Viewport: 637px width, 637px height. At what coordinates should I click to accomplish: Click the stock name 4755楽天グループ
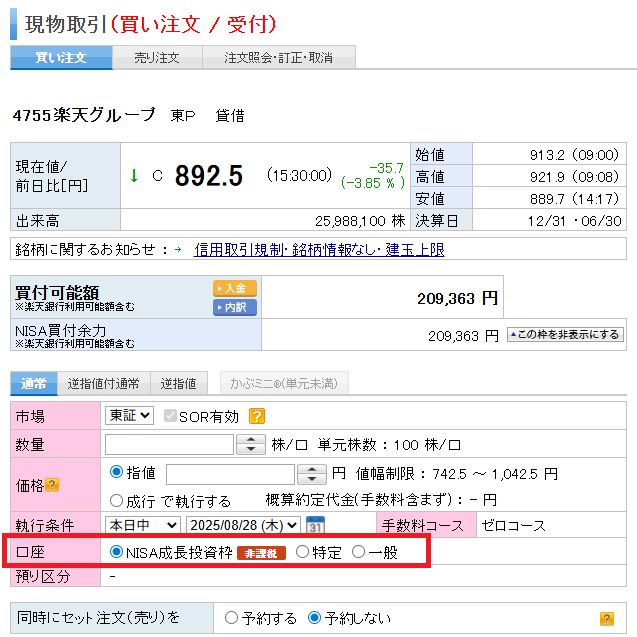(x=84, y=115)
